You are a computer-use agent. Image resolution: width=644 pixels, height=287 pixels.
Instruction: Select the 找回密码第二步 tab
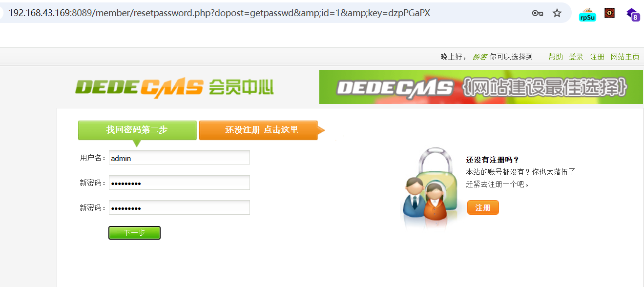[137, 130]
